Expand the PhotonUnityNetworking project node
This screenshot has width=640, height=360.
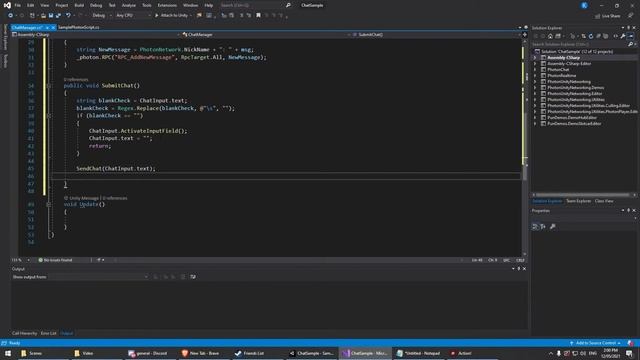pyautogui.click(x=535, y=82)
